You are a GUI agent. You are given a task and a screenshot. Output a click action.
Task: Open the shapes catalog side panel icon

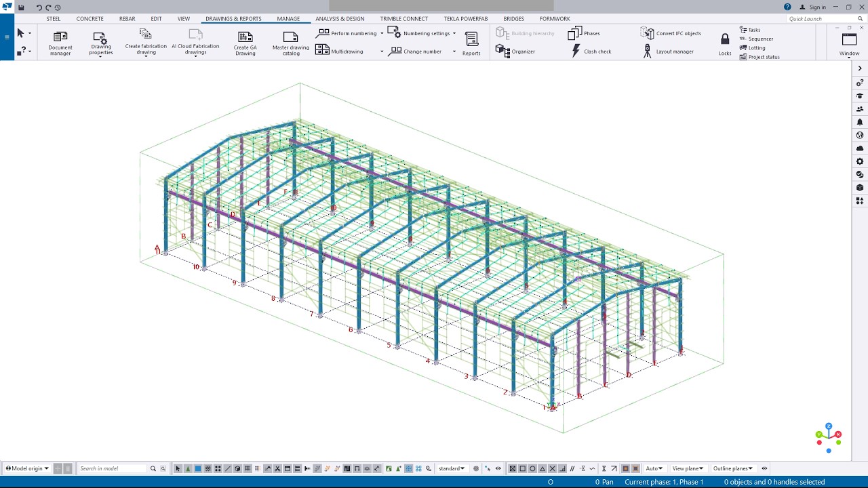click(x=860, y=201)
